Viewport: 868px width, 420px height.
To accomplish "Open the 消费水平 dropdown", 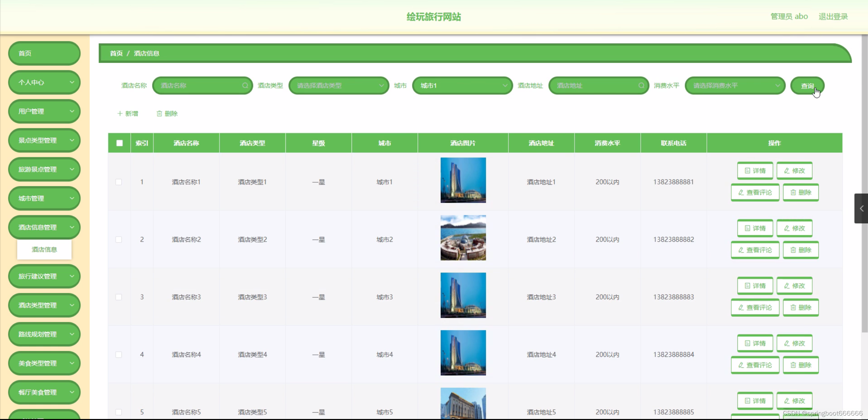I will (735, 86).
